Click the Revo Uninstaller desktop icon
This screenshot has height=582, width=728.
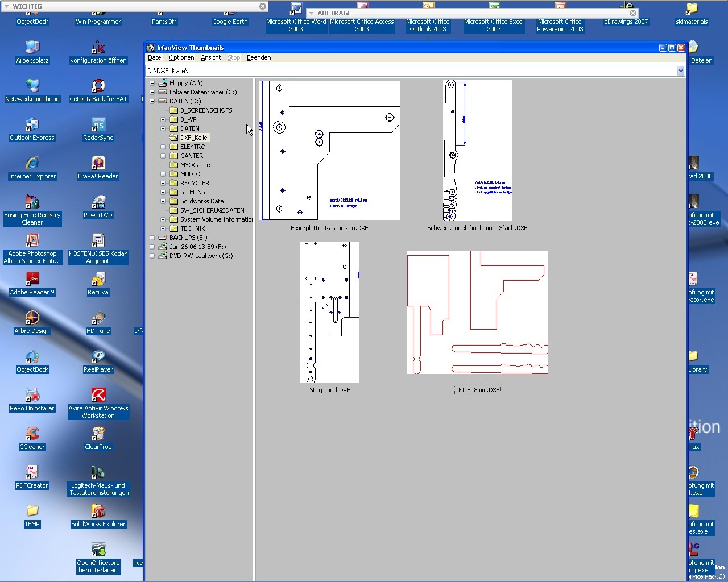[x=32, y=396]
